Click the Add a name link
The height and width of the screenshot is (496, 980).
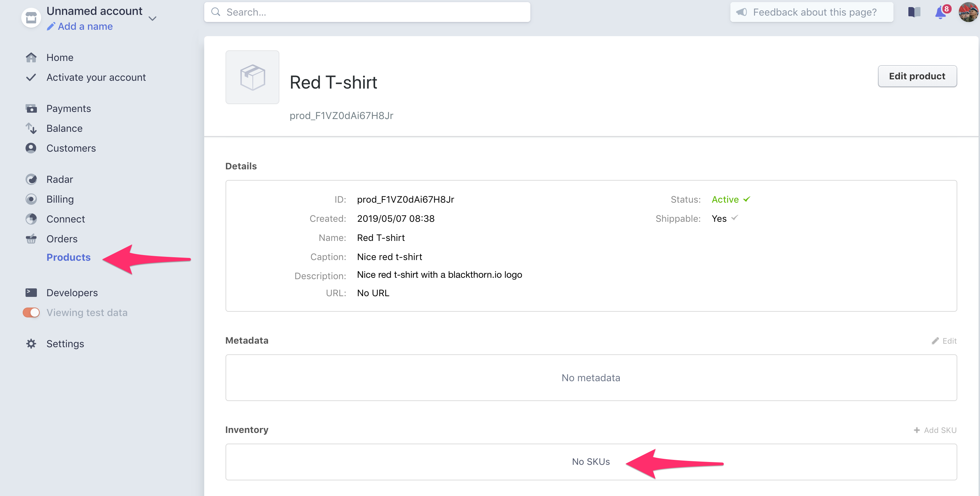(x=85, y=26)
